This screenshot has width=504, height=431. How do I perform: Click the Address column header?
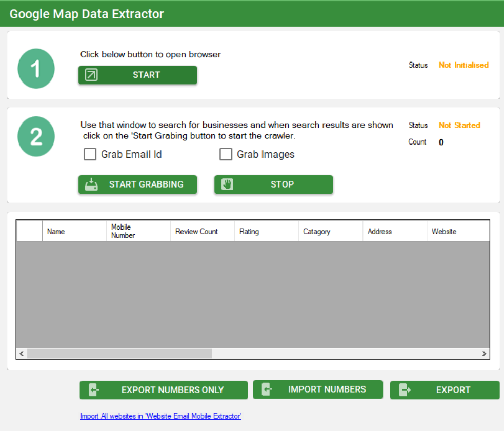(x=394, y=232)
